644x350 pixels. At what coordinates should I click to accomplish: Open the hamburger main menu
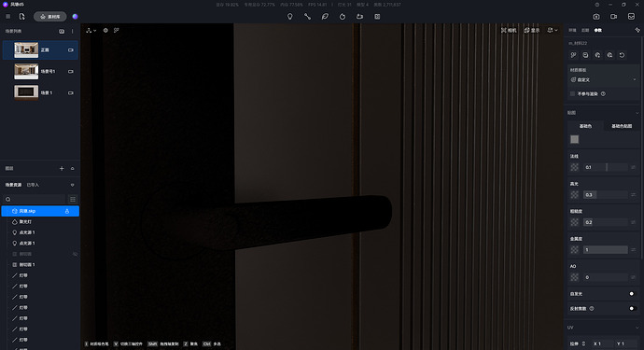7,17
